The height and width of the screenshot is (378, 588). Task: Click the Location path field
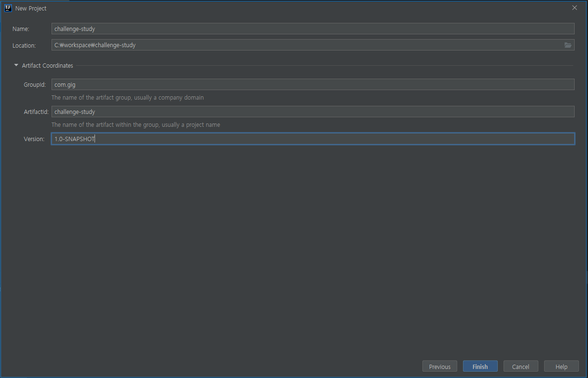point(313,45)
